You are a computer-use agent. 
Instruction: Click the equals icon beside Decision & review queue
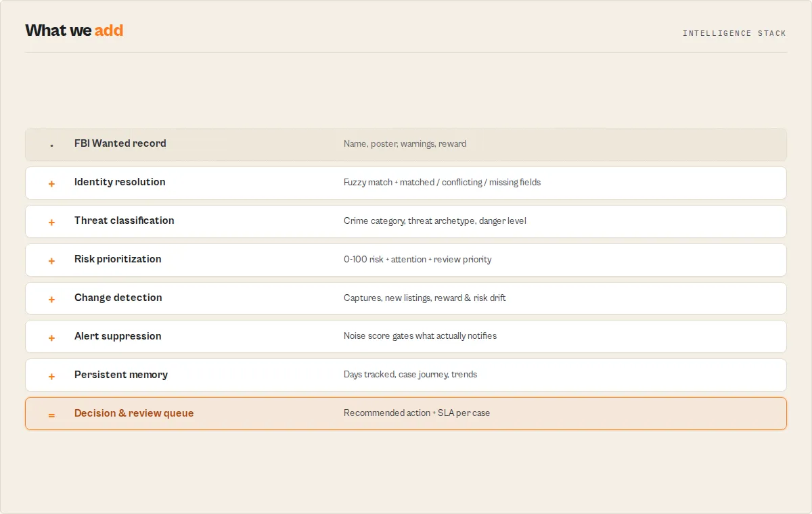(51, 415)
